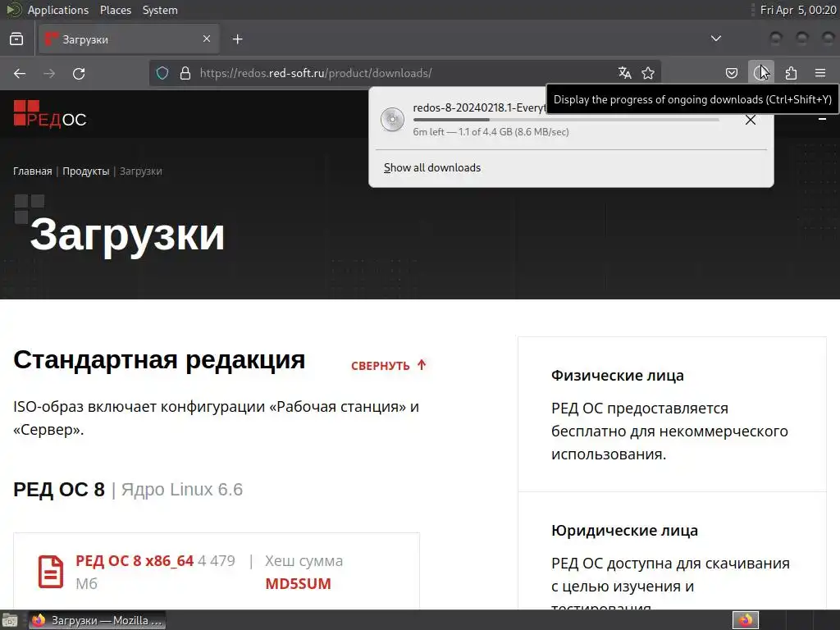Toggle the downloads panel button

(761, 73)
